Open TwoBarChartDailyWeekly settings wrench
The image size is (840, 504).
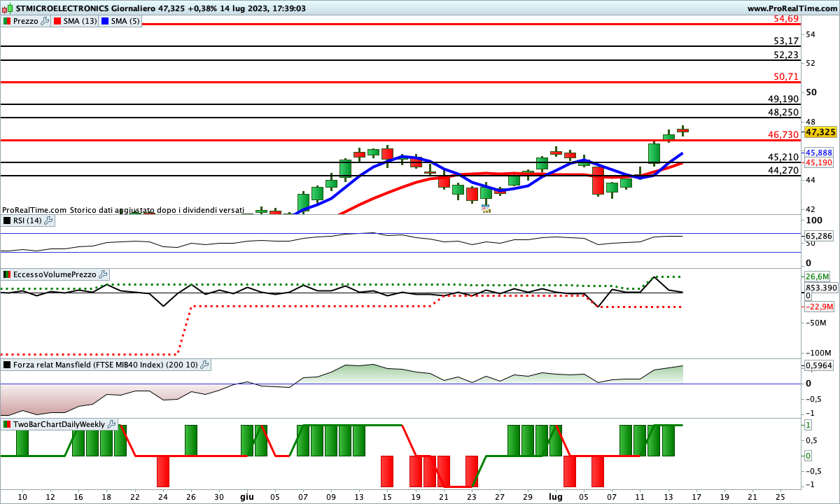point(111,424)
